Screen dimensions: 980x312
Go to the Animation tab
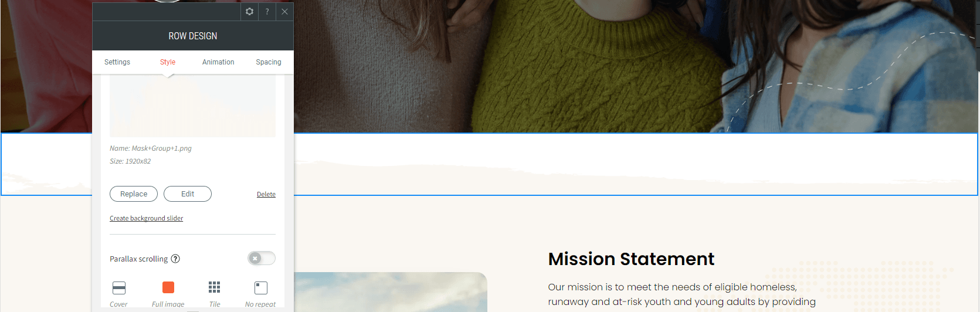pyautogui.click(x=218, y=62)
